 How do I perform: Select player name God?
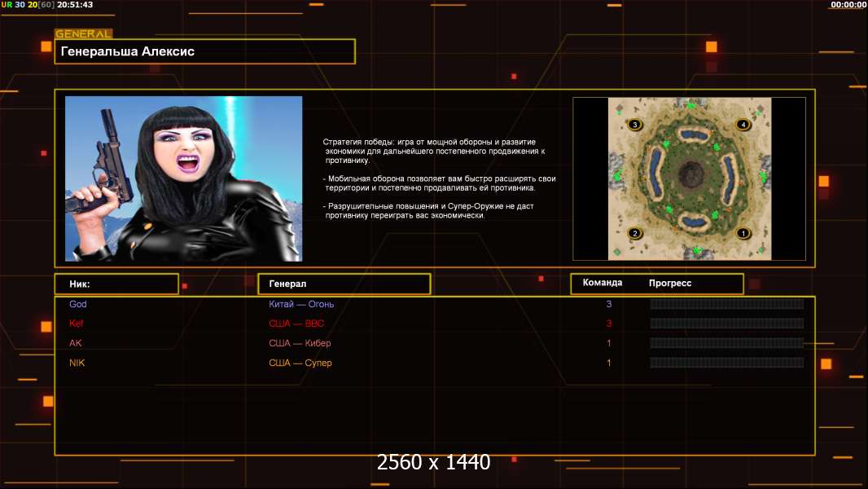tap(78, 304)
